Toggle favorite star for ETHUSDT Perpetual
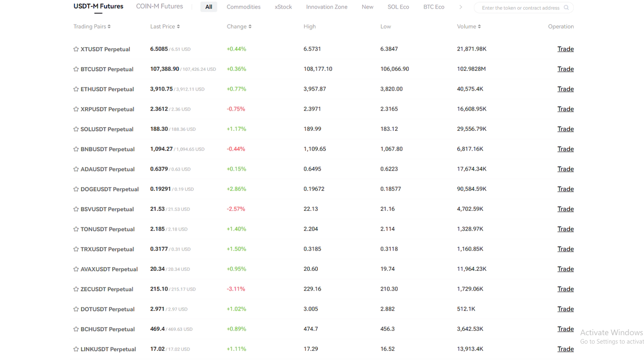Image resolution: width=644 pixels, height=362 pixels. tap(76, 89)
